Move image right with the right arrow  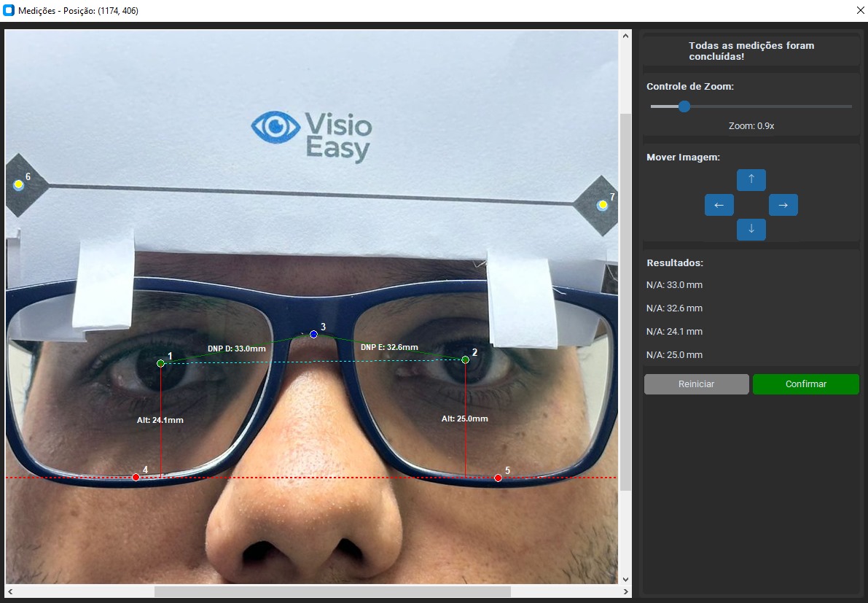click(783, 205)
